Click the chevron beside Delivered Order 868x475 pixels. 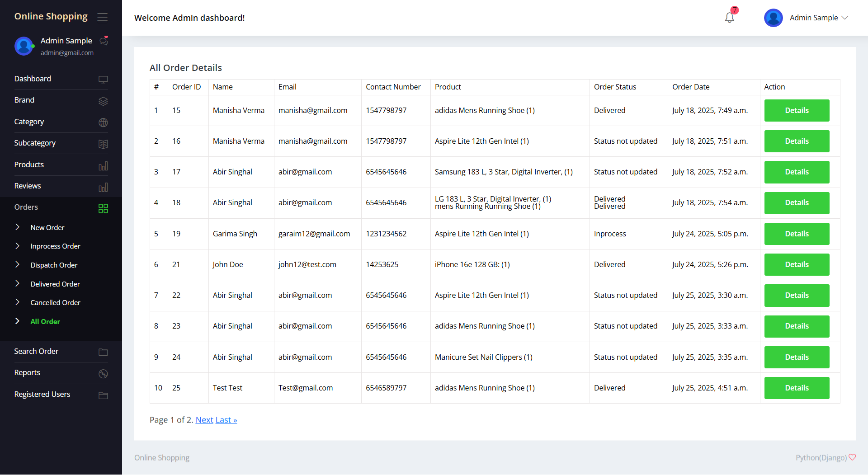click(17, 283)
